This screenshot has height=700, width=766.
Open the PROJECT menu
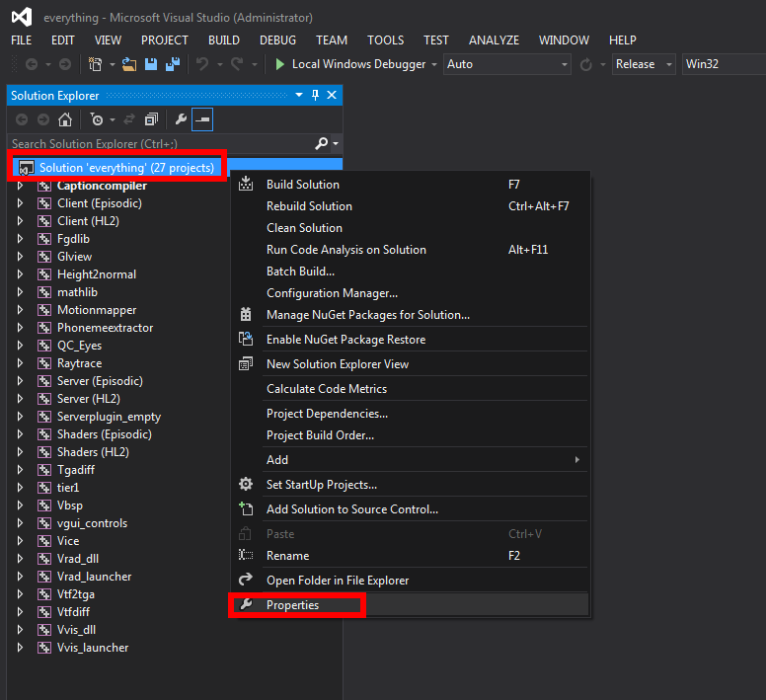pos(165,40)
